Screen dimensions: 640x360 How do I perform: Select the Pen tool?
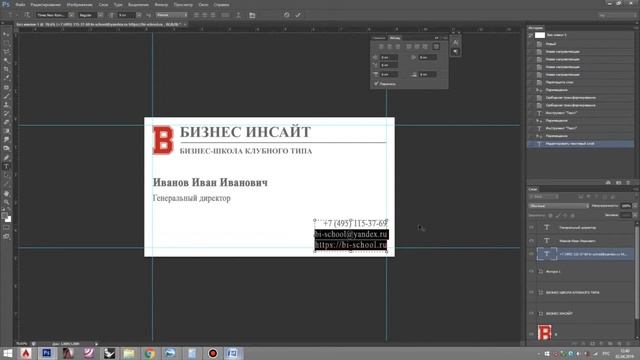point(6,158)
